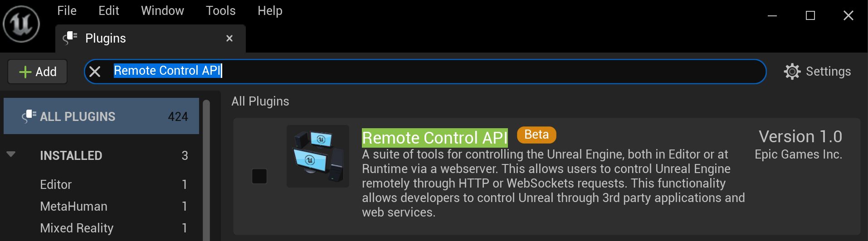Close the Plugins tab
This screenshot has height=241, width=868.
click(229, 39)
